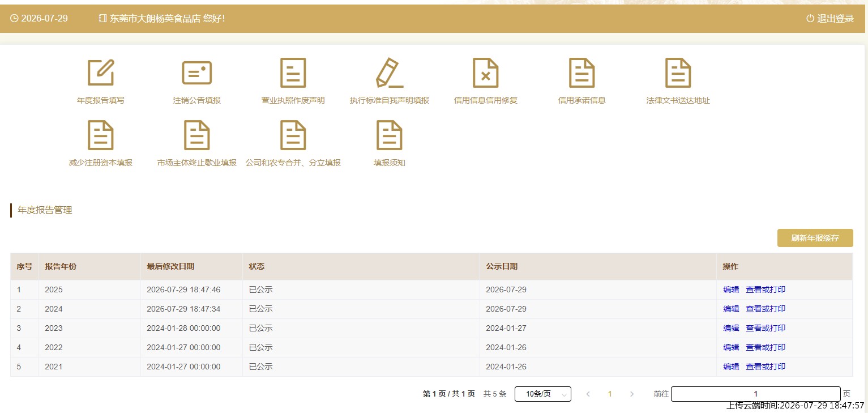This screenshot has width=868, height=413.
Task: Open 注销公告填报 card icon
Action: coord(196,73)
